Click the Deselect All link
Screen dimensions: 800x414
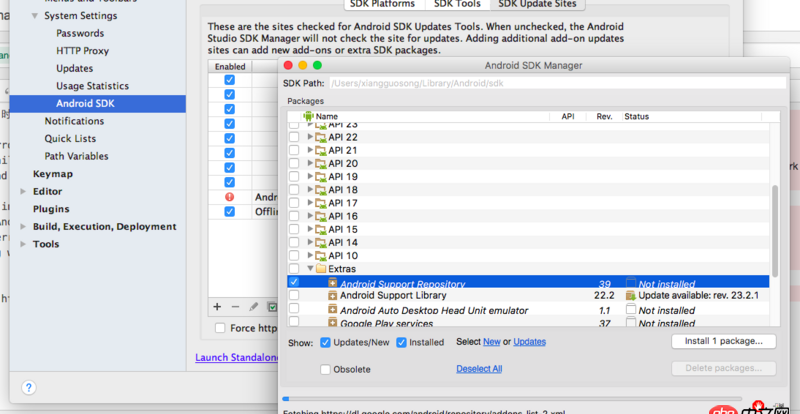(479, 369)
